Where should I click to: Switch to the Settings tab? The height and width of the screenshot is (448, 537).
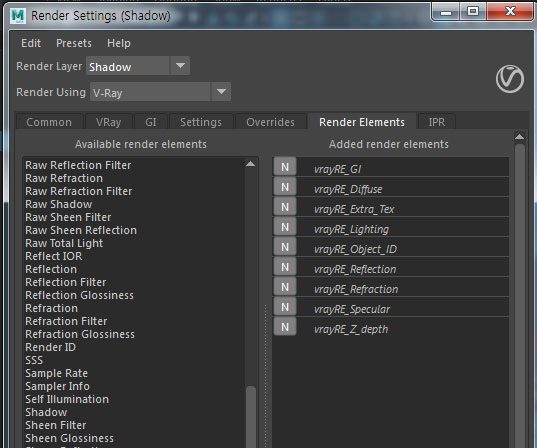tap(201, 122)
